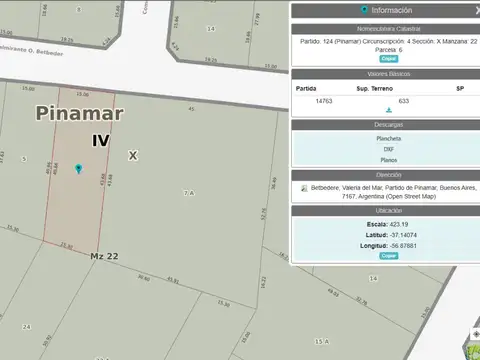Click parcel 7 A on the map
The image size is (480, 360).
tap(189, 193)
